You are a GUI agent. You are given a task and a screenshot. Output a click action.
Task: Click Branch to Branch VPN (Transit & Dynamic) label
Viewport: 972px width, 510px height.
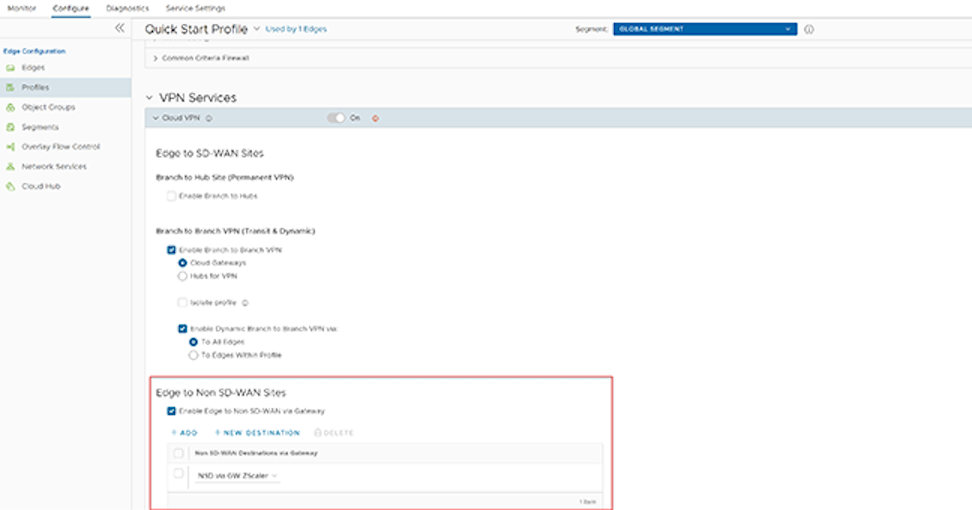(236, 231)
